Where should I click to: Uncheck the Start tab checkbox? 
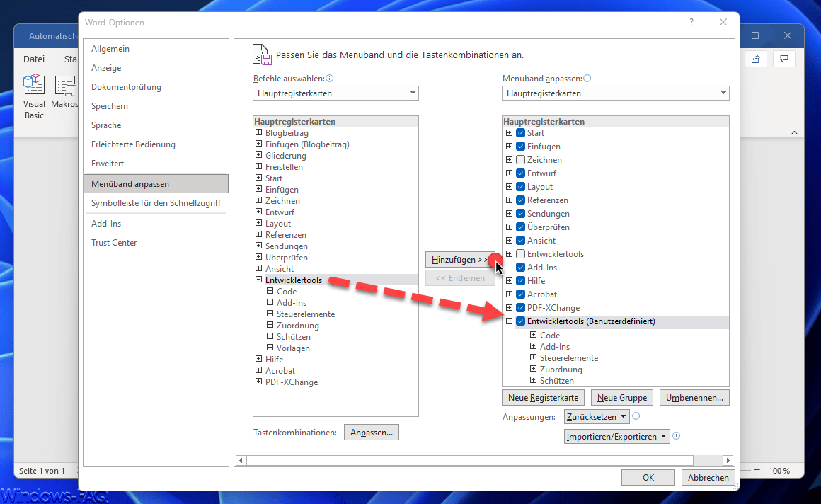pos(520,133)
